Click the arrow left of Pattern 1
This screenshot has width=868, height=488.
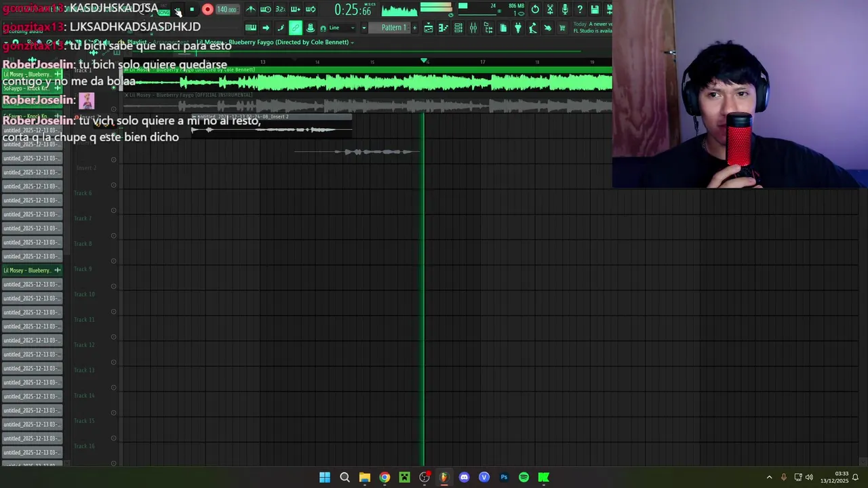(x=364, y=28)
